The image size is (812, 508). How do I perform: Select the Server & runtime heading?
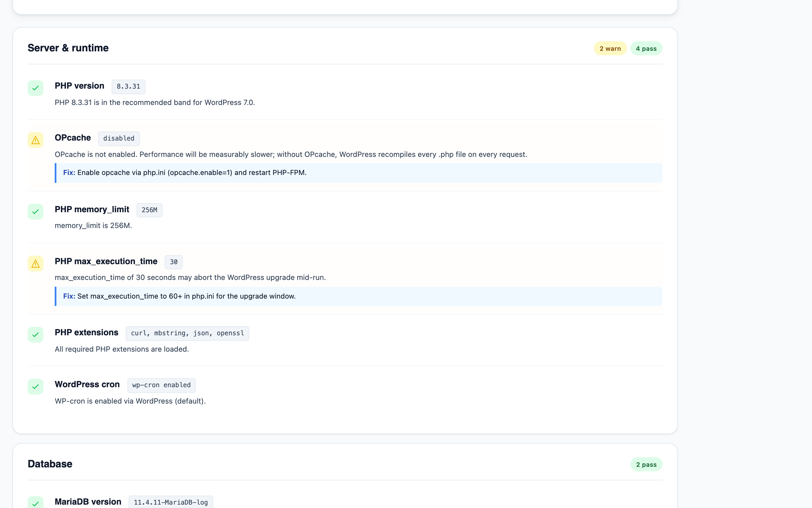coord(68,48)
